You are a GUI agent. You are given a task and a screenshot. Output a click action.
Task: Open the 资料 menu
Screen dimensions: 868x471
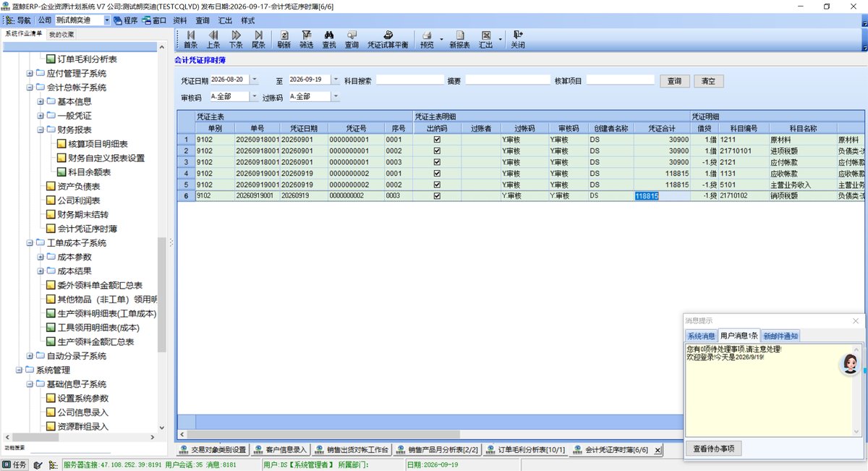click(x=180, y=20)
